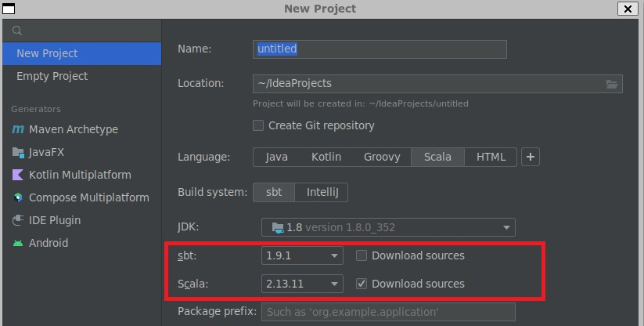Click the Generators section heading
The image size is (644, 326).
coord(36,109)
